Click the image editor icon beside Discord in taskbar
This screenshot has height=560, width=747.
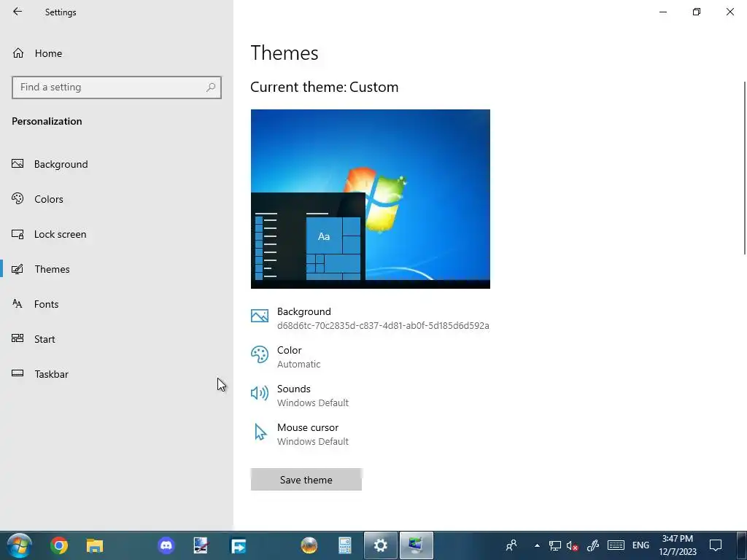coord(201,545)
